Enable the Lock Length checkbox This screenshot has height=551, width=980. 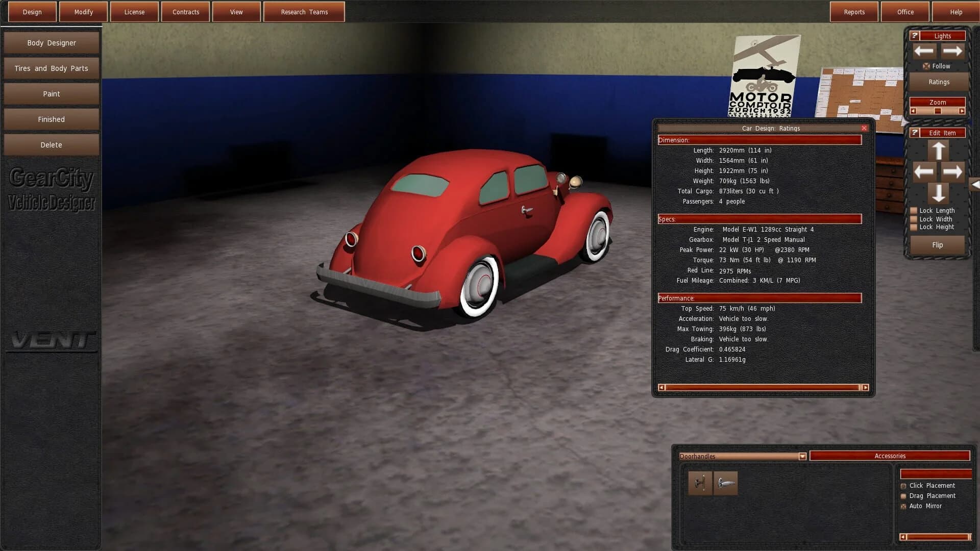913,210
